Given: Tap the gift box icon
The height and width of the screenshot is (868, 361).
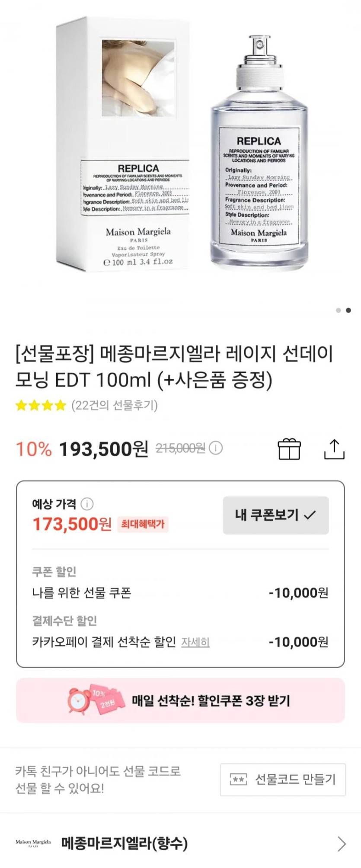Looking at the screenshot, I should tap(289, 448).
